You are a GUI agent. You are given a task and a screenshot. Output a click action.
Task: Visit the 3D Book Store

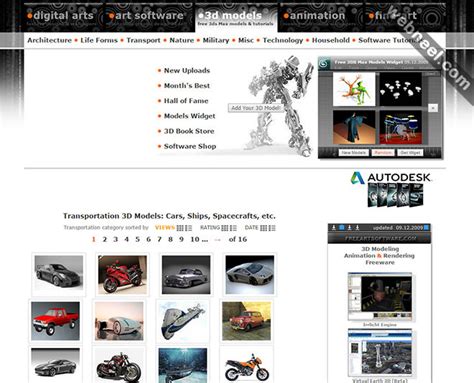(x=189, y=131)
